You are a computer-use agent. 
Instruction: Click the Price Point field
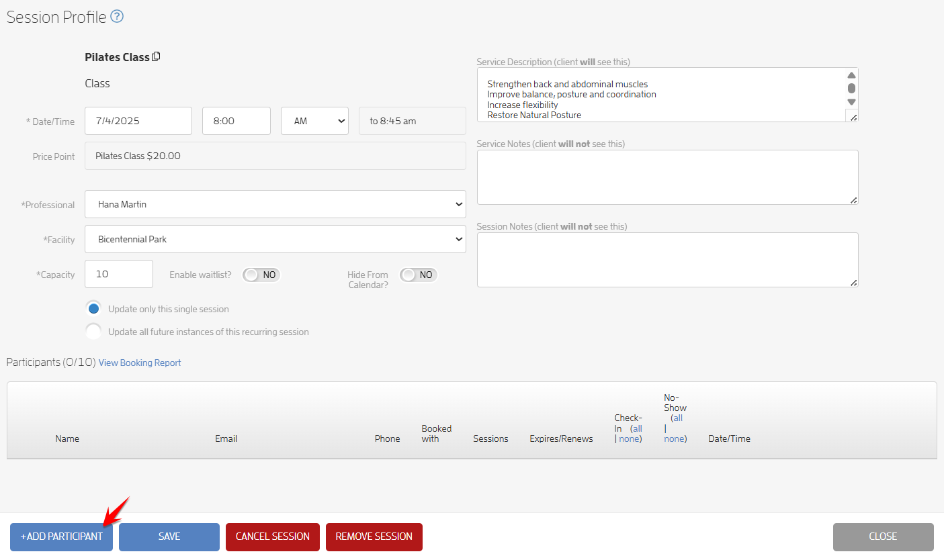pyautogui.click(x=275, y=156)
